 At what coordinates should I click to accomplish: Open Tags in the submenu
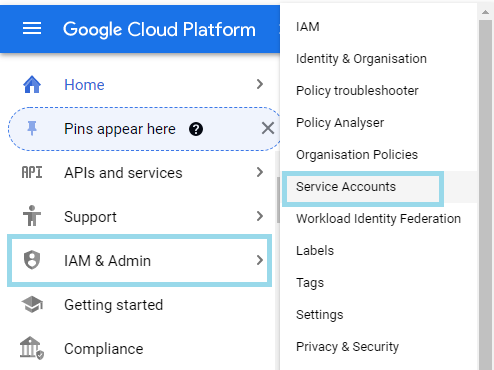(x=310, y=283)
